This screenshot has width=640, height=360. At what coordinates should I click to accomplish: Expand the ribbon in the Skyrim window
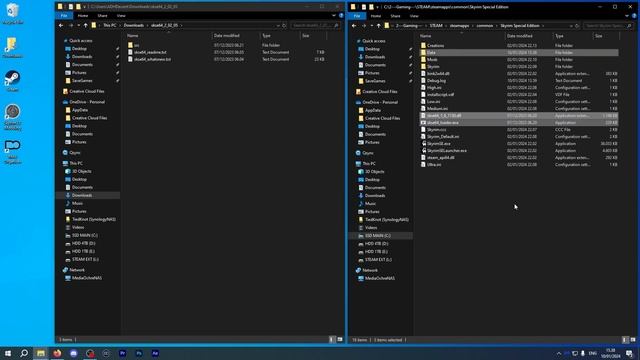pos(627,16)
